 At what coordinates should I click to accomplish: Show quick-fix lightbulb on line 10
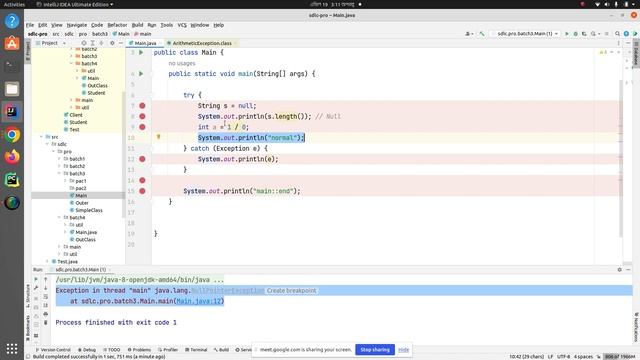click(158, 137)
